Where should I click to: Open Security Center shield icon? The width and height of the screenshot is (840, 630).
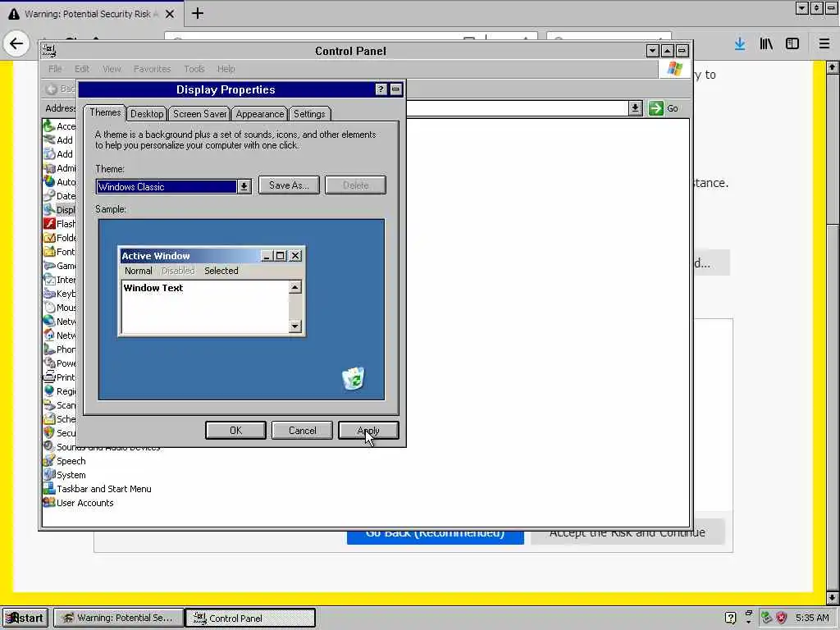(49, 432)
